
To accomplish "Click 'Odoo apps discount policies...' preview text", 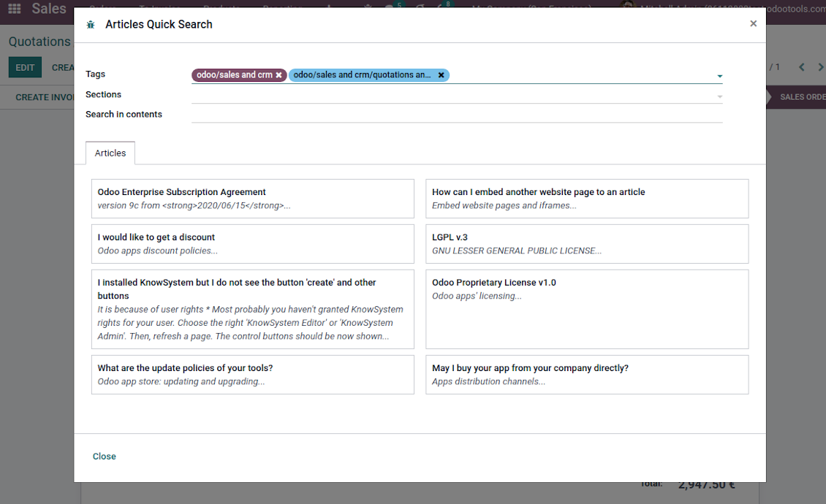I will (157, 251).
